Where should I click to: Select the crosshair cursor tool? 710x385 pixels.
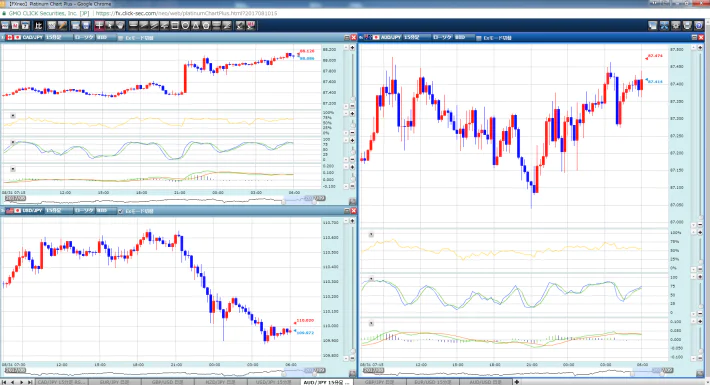(99, 25)
